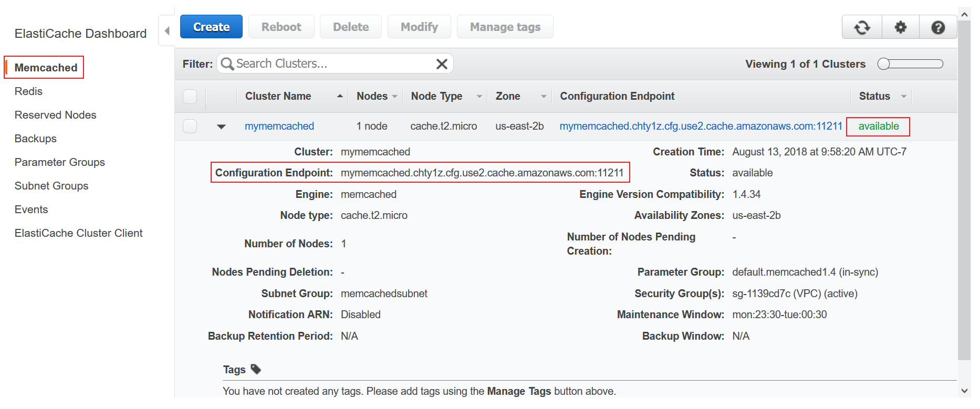This screenshot has height=409, width=980.
Task: Check the box for the mymemcached row
Action: point(190,126)
